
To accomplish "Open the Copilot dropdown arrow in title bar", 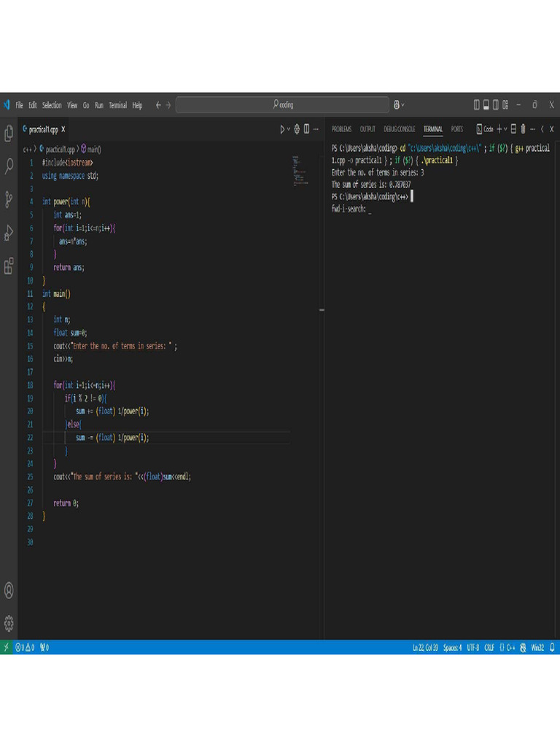I will [x=402, y=105].
